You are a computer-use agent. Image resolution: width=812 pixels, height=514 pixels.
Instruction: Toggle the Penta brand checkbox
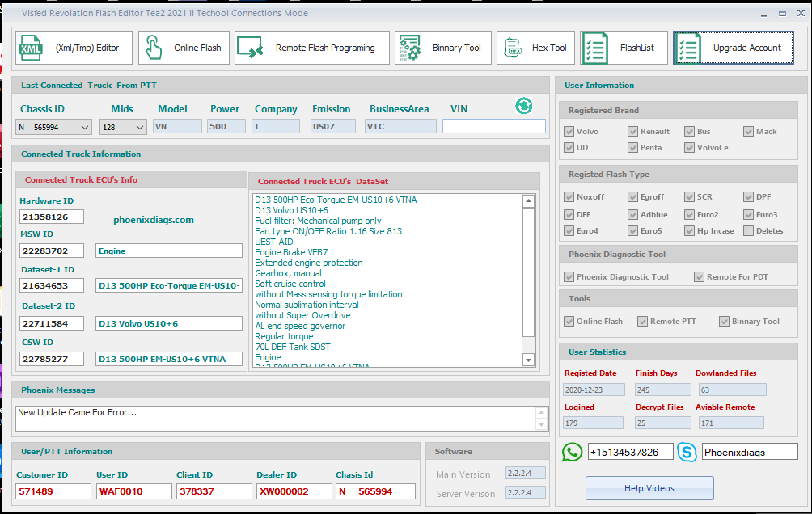point(632,148)
